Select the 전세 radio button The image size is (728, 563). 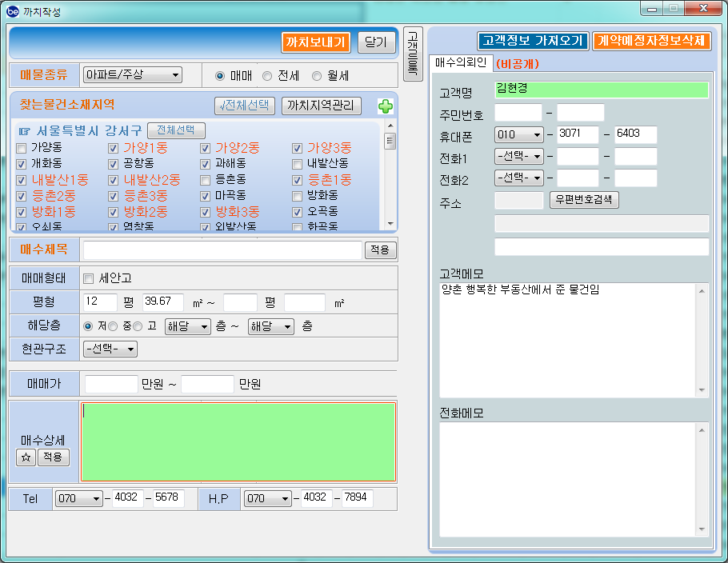(267, 76)
